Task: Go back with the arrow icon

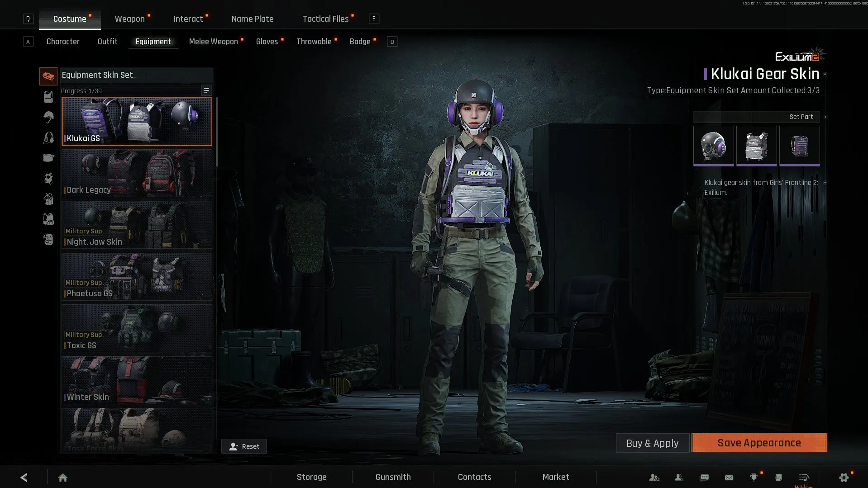Action: [24, 477]
